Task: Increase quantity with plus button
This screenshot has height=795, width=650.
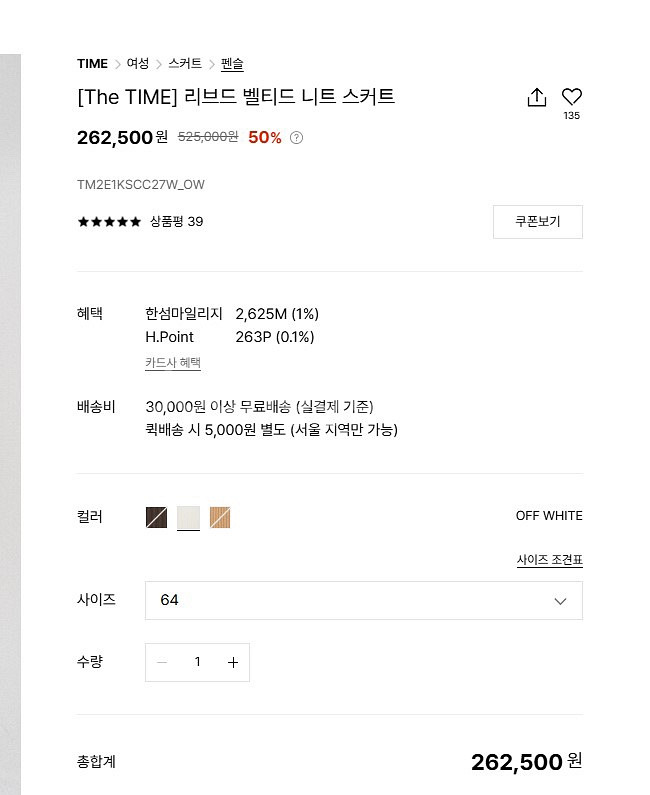Action: (233, 662)
